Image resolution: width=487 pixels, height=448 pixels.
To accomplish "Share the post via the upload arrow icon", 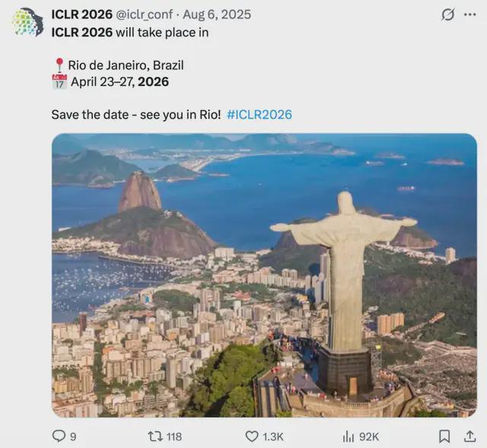I will pos(470,436).
